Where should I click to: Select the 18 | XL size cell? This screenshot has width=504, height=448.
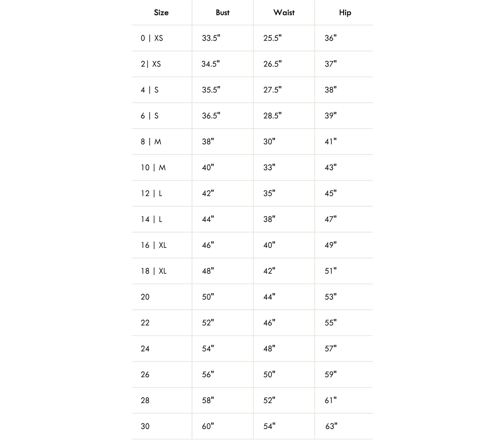[153, 271]
